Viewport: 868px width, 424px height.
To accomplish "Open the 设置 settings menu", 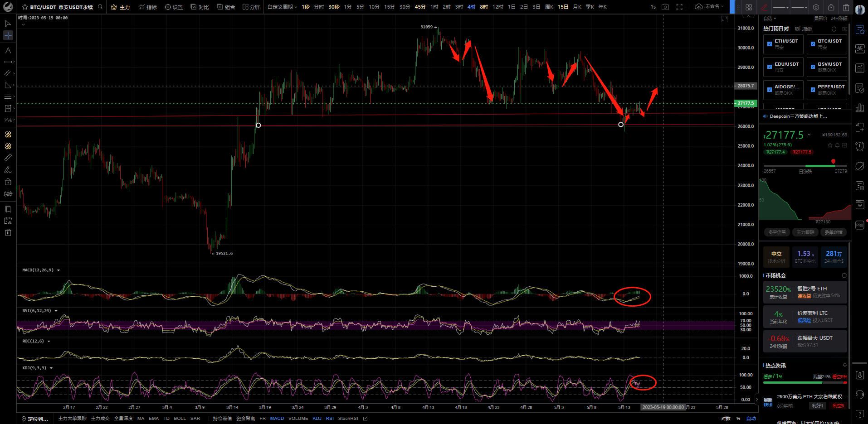I will click(x=174, y=7).
